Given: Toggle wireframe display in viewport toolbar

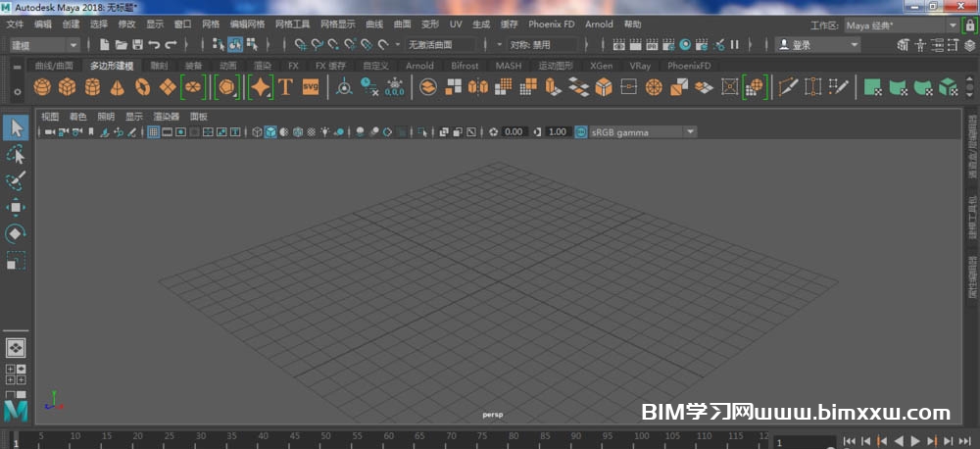Looking at the screenshot, I should [x=257, y=131].
